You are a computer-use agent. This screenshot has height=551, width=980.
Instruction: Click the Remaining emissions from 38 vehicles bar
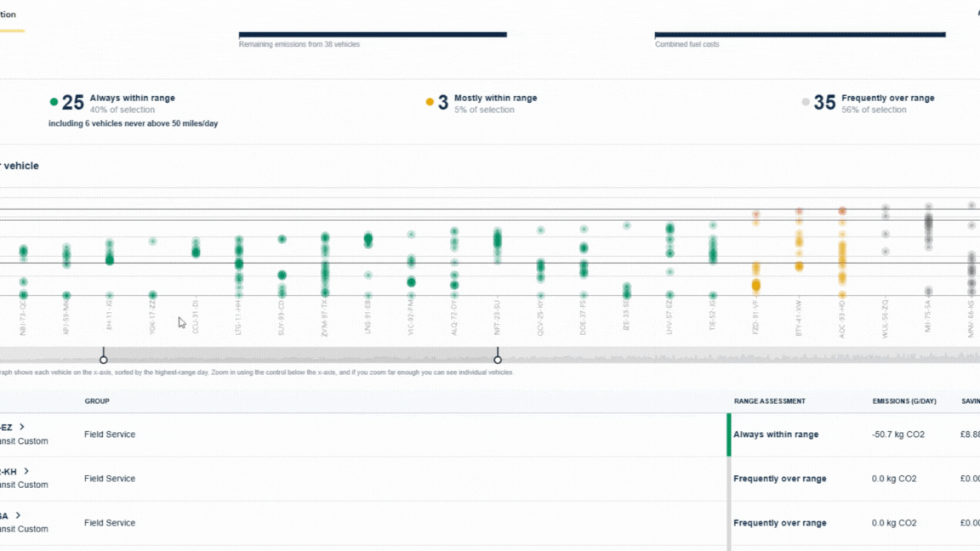[372, 34]
